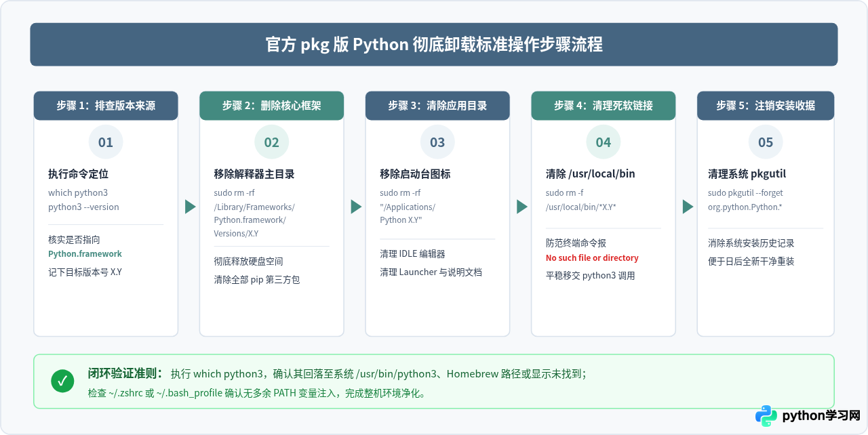This screenshot has width=868, height=435.
Task: Click the green bold Python.framework in step 1
Action: [85, 254]
